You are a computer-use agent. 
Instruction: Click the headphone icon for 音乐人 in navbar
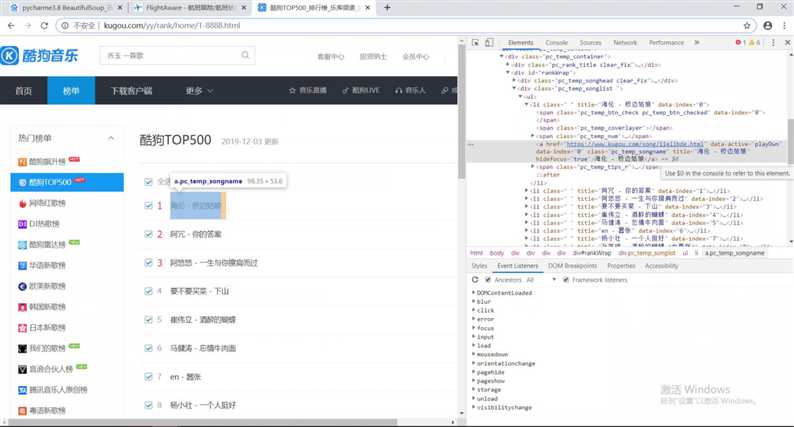click(399, 91)
